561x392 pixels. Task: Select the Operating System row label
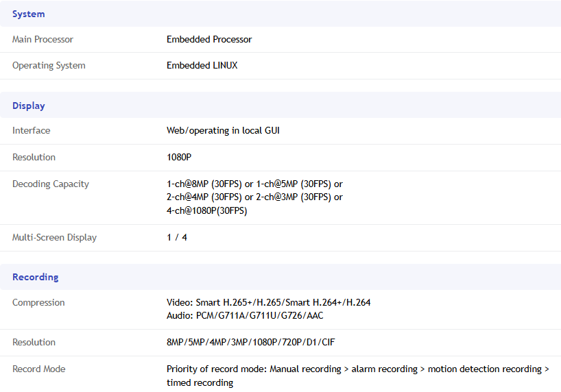point(49,66)
